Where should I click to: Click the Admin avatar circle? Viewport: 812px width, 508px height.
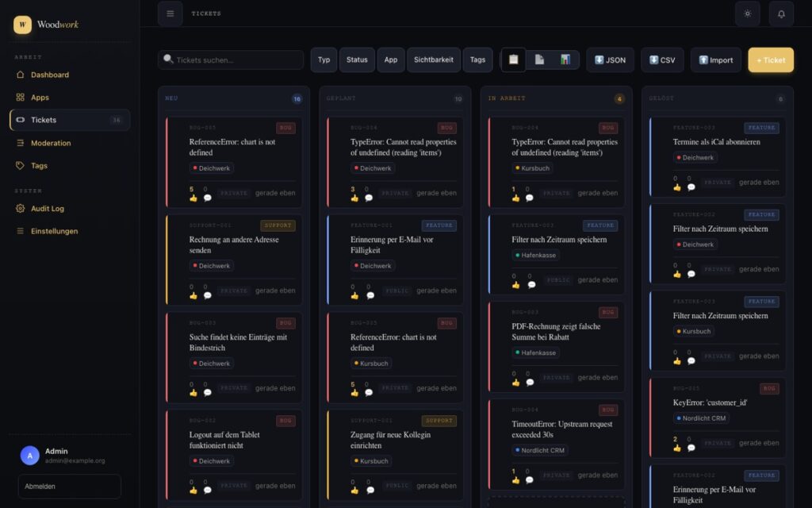30,456
